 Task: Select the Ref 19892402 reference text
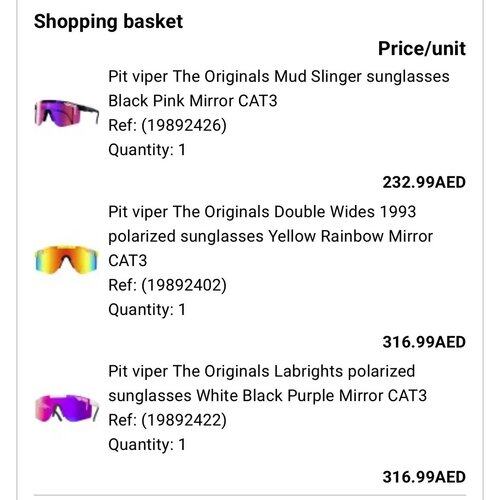point(167,285)
